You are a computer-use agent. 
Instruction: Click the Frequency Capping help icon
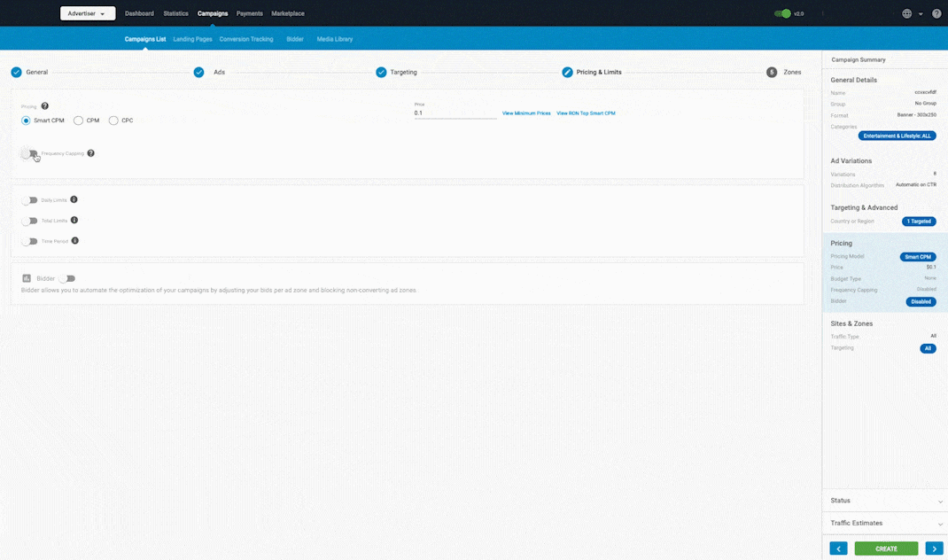[x=90, y=153]
